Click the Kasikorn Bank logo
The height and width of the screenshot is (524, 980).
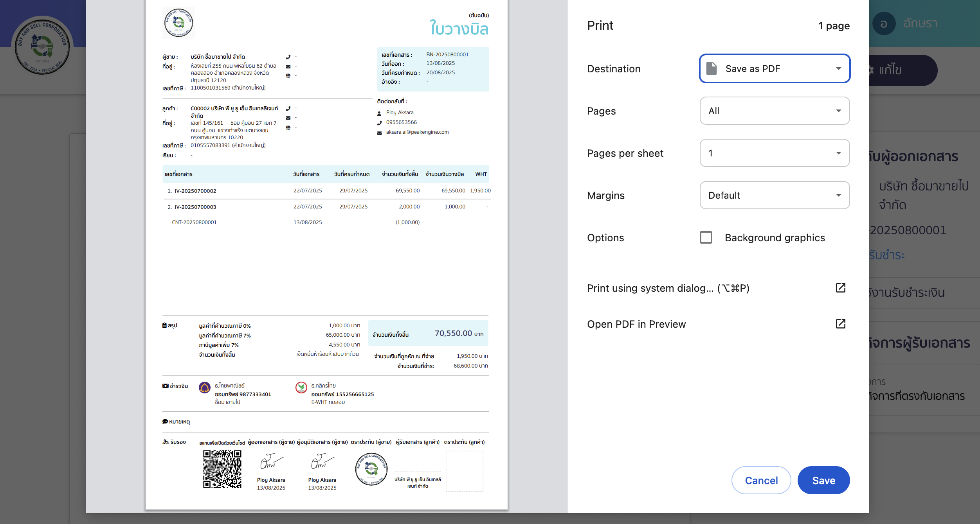(301, 388)
